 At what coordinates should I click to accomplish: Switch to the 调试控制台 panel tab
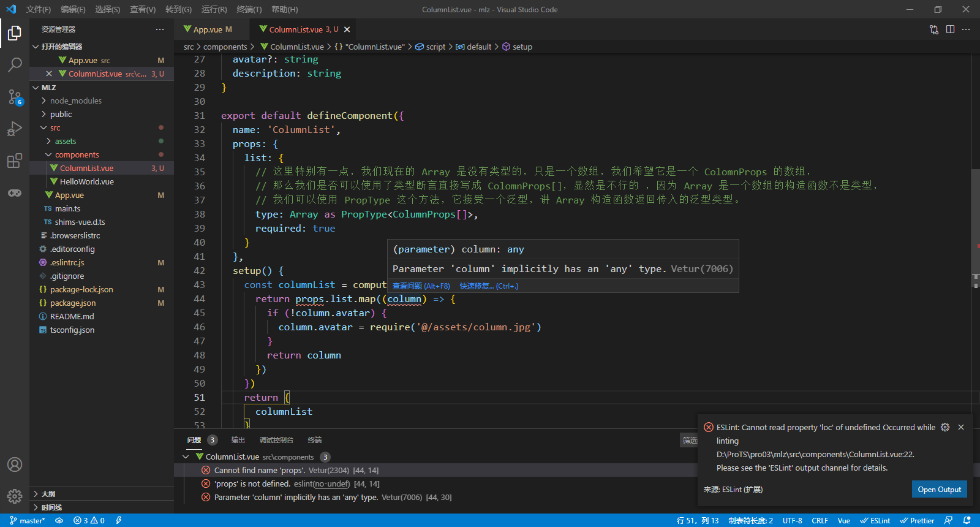[x=276, y=440]
